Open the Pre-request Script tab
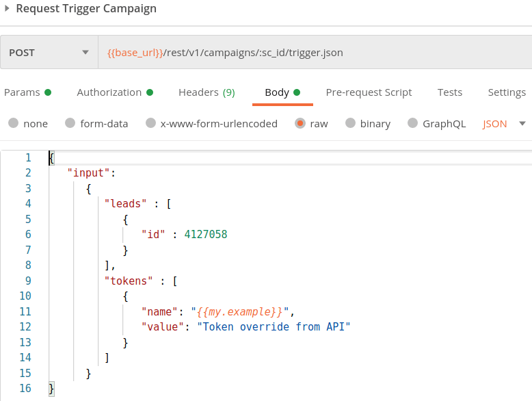This screenshot has width=532, height=401. [369, 92]
